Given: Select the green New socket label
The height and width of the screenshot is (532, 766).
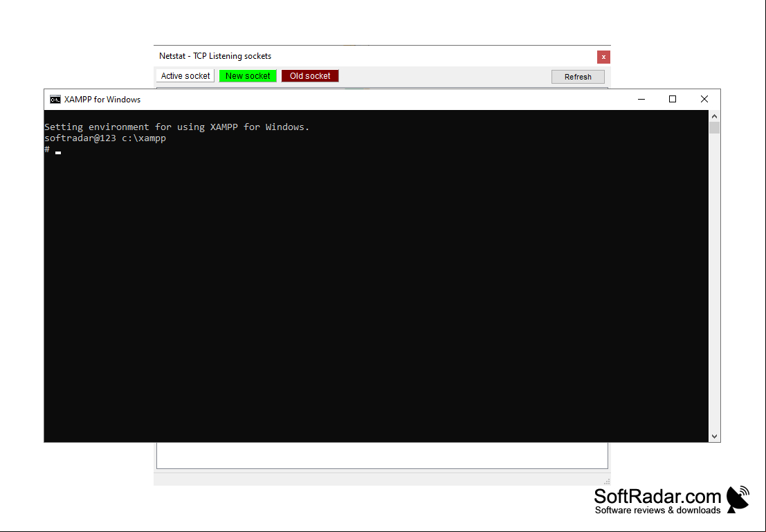Looking at the screenshot, I should tap(248, 75).
